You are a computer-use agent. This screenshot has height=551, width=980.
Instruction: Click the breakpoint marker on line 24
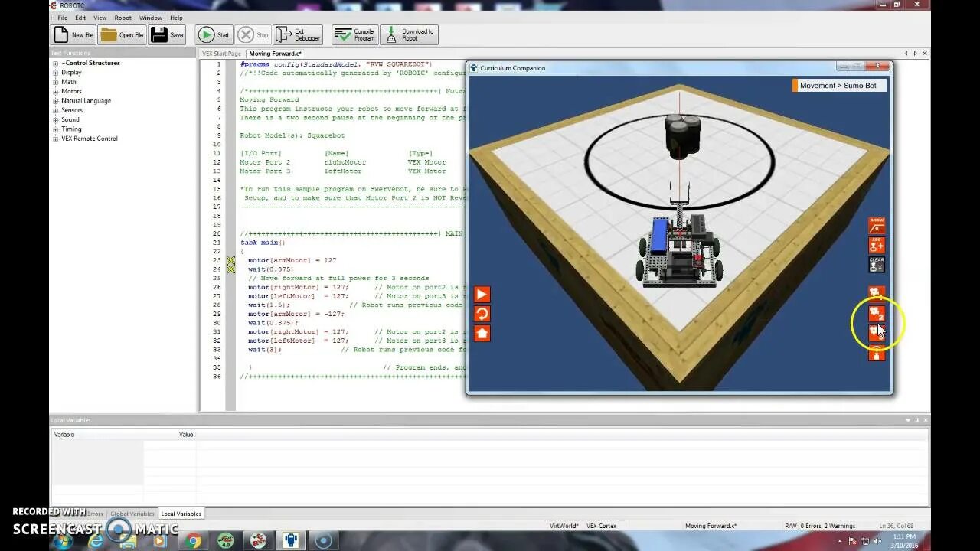[230, 269]
